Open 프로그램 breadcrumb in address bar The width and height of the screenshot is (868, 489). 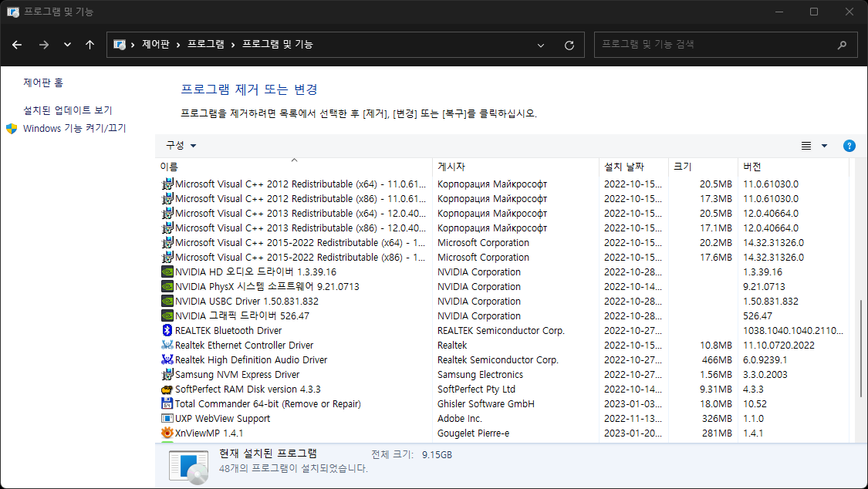tap(206, 44)
